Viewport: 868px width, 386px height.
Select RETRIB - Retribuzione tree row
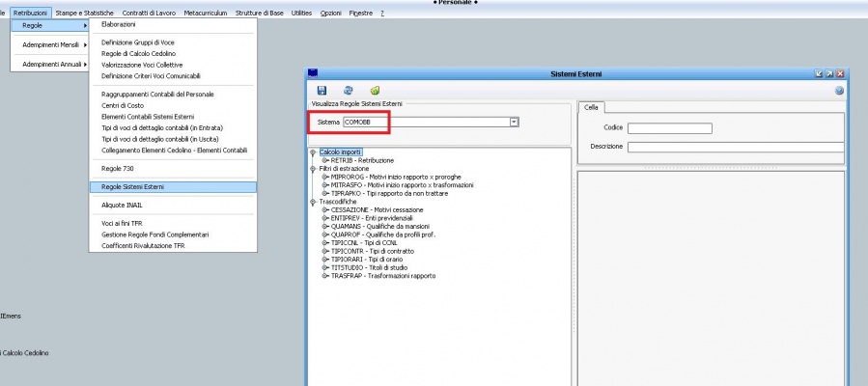(362, 160)
